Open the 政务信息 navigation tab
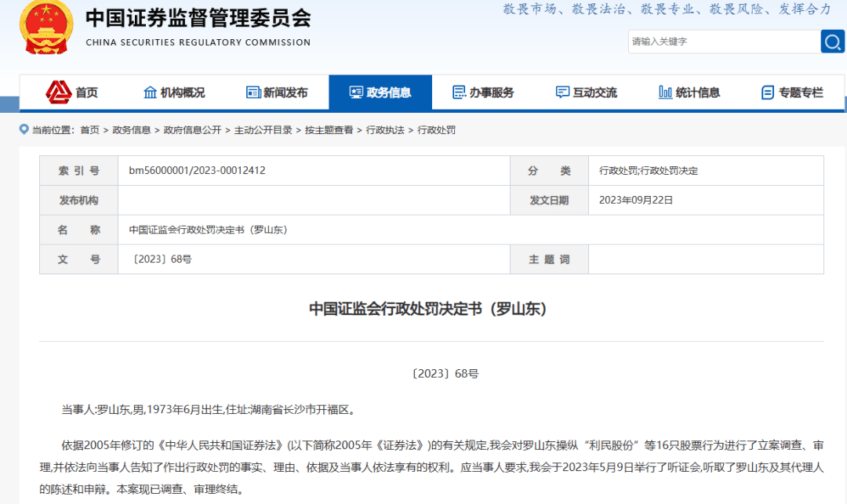Viewport: 847px width, 504px height. click(x=380, y=92)
